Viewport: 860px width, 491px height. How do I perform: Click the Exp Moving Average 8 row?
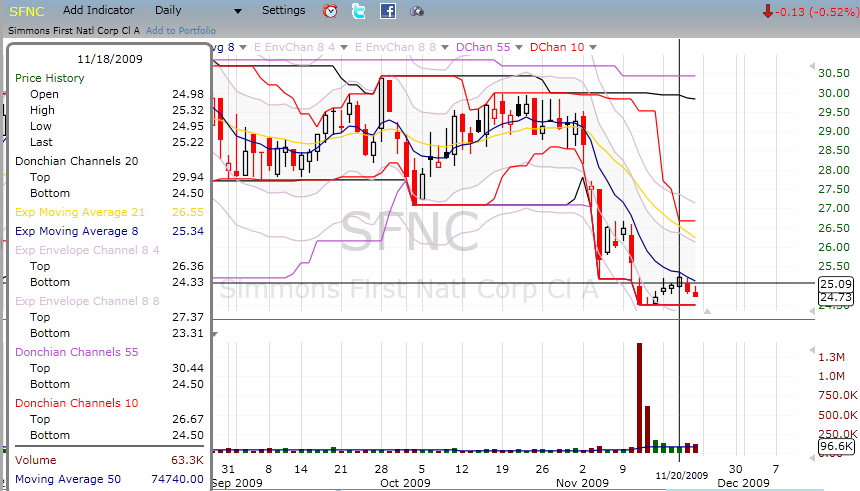click(x=109, y=232)
